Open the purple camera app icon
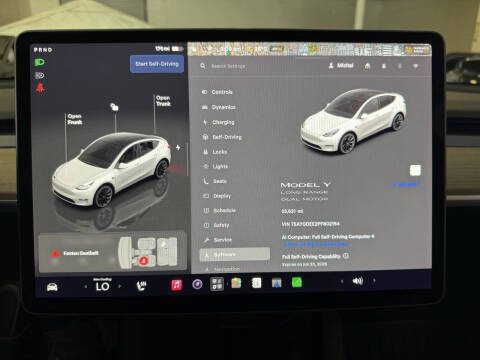 tap(197, 284)
